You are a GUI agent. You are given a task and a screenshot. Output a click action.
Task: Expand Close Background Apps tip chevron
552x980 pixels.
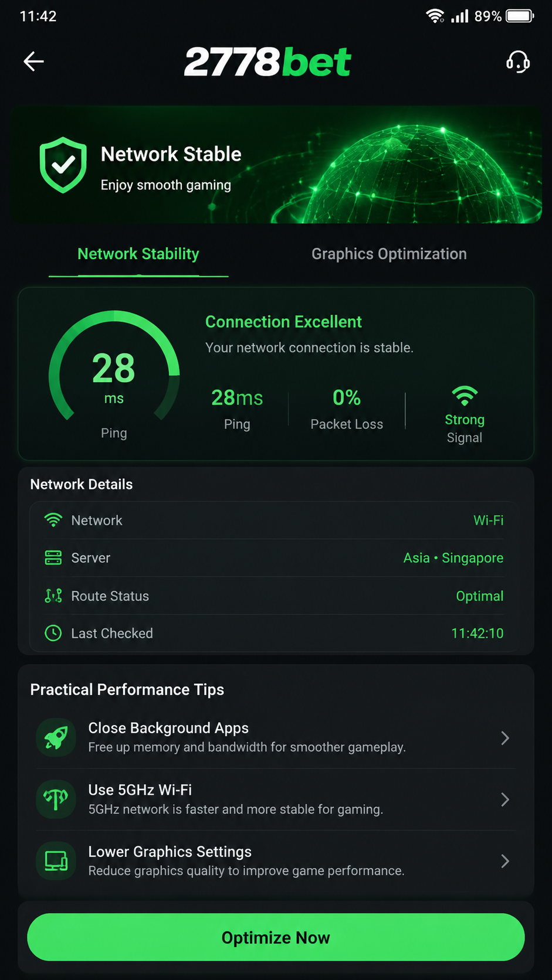pyautogui.click(x=505, y=738)
